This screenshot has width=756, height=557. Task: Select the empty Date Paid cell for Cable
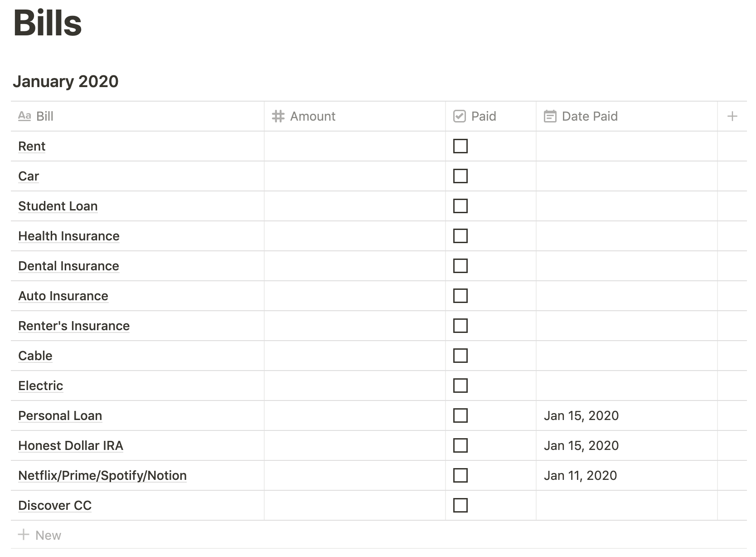pos(626,356)
